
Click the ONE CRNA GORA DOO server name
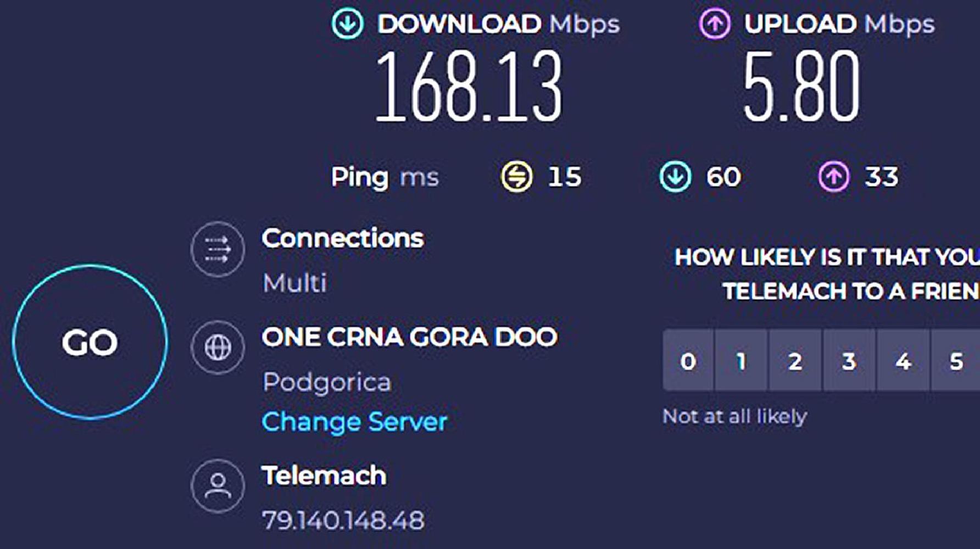[x=410, y=337]
